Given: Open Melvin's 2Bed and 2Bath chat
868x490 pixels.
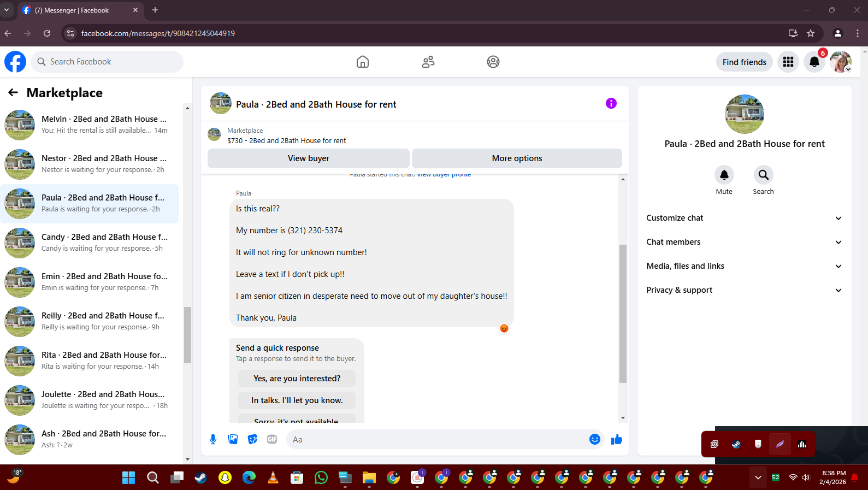Looking at the screenshot, I should (90, 125).
